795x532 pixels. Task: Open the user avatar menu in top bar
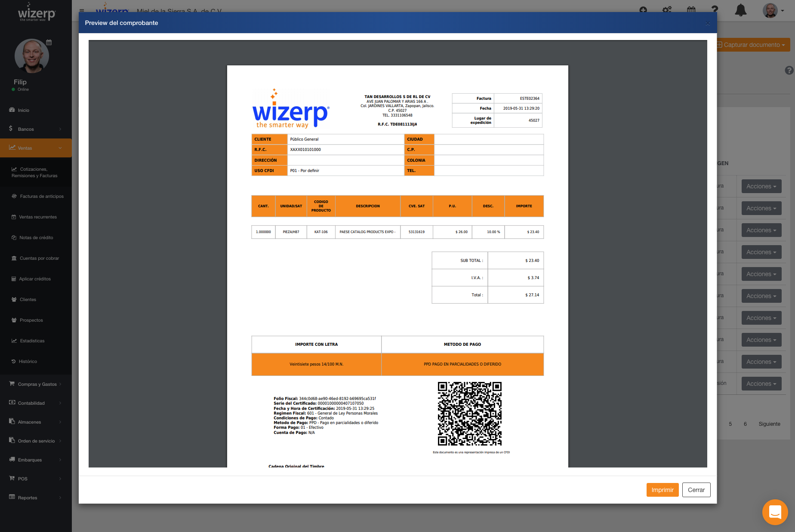(x=773, y=10)
